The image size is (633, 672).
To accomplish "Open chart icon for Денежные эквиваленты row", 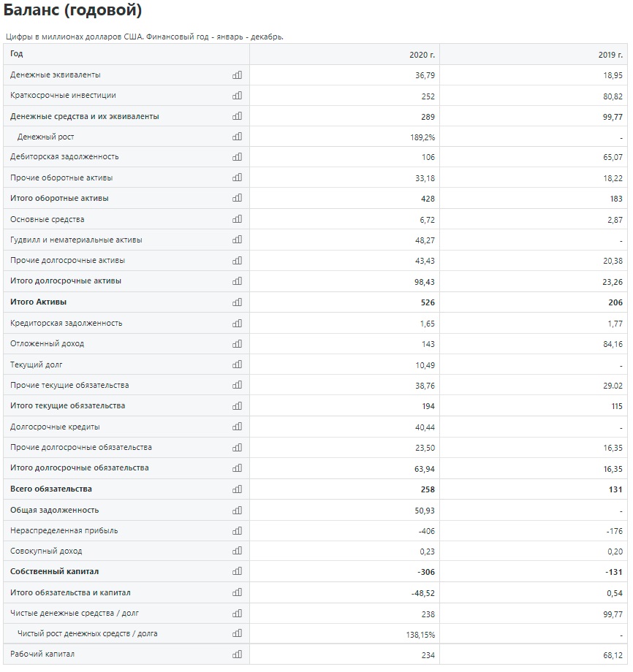I will pyautogui.click(x=237, y=75).
